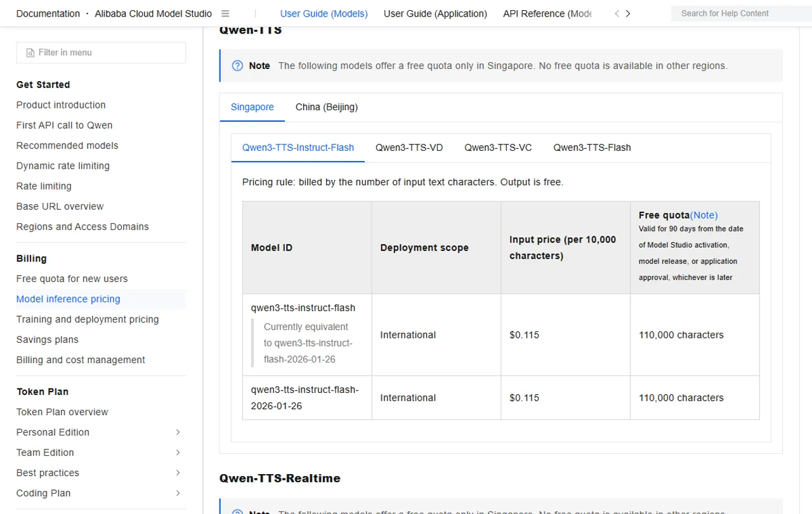Open the API Reference tab
Viewport: 812px width, 514px height.
pyautogui.click(x=547, y=13)
